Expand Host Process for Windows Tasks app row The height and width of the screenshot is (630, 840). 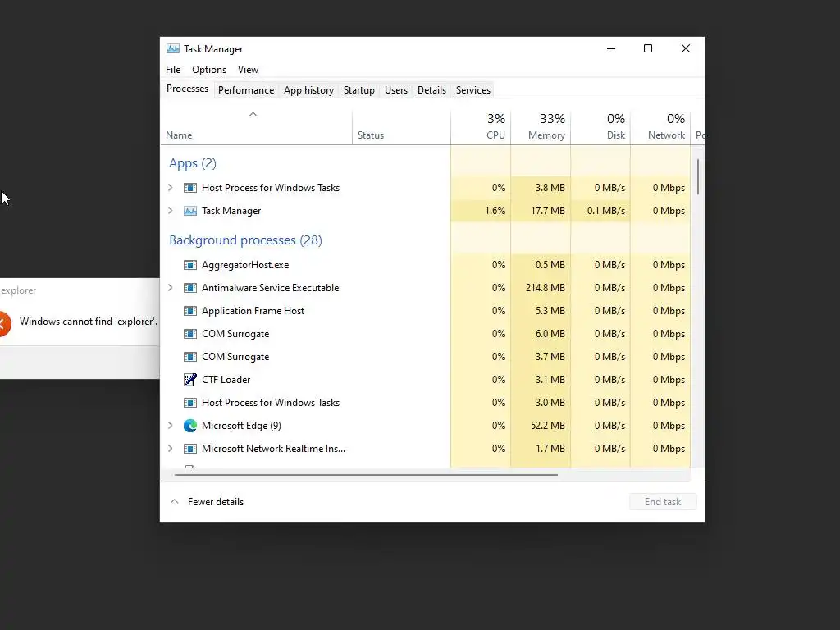pyautogui.click(x=171, y=188)
